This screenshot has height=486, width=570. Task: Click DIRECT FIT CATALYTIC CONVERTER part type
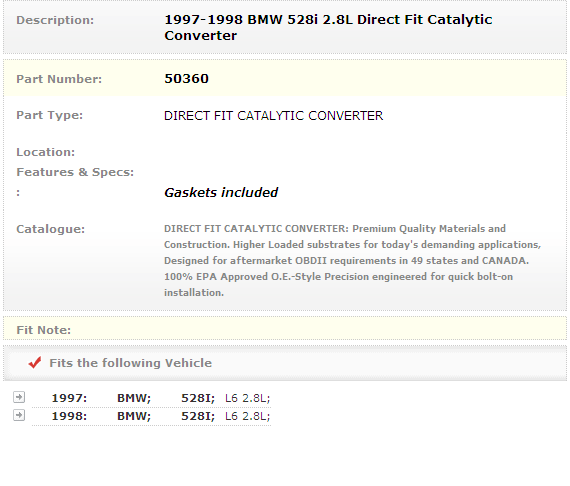273,116
